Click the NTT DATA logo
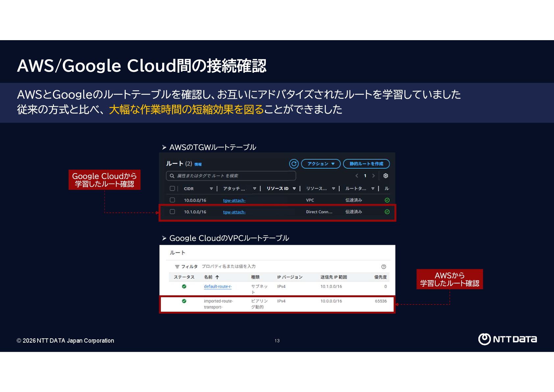The height and width of the screenshot is (392, 554). coord(507,339)
